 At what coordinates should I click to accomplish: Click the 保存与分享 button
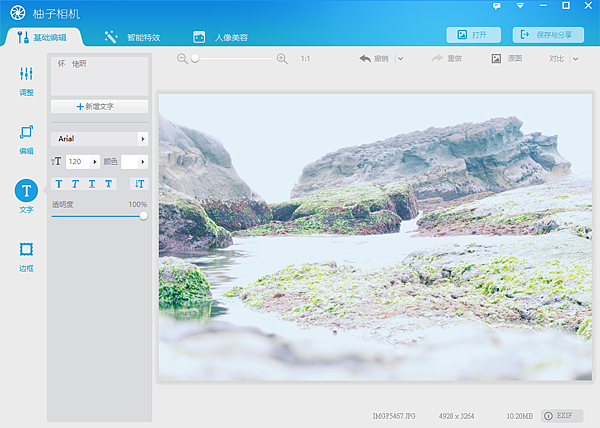pos(548,35)
